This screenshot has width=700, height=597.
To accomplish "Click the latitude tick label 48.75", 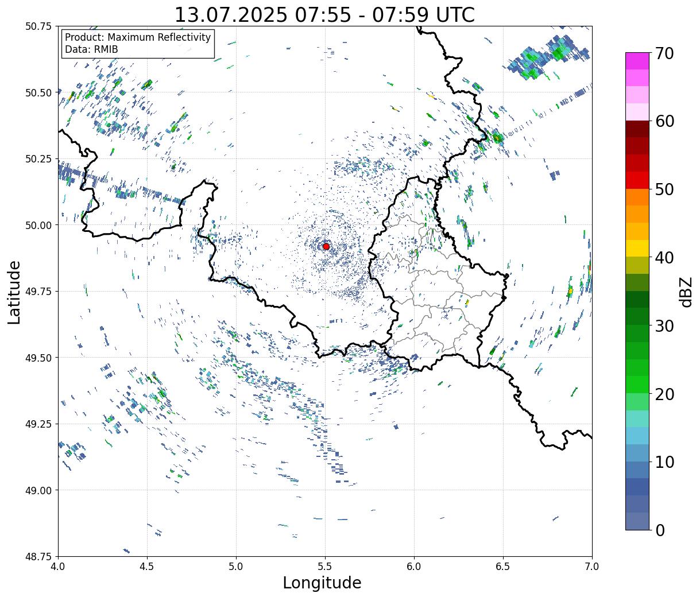I will click(38, 556).
